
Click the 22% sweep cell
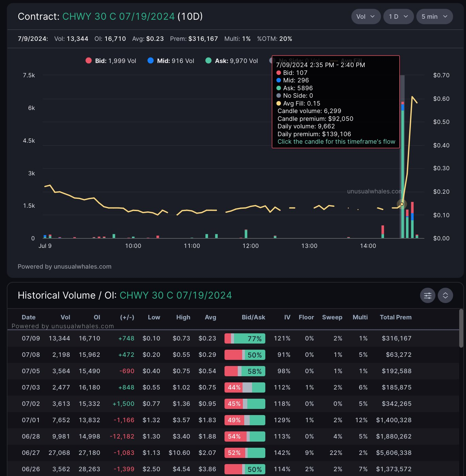pos(336,453)
